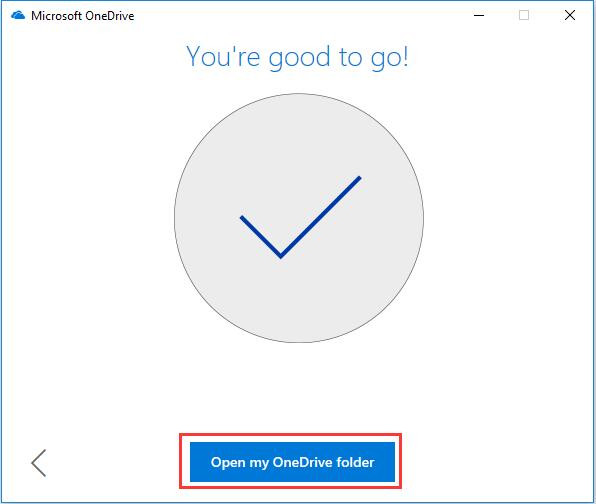
Task: Click the X button at top right
Action: [x=569, y=15]
